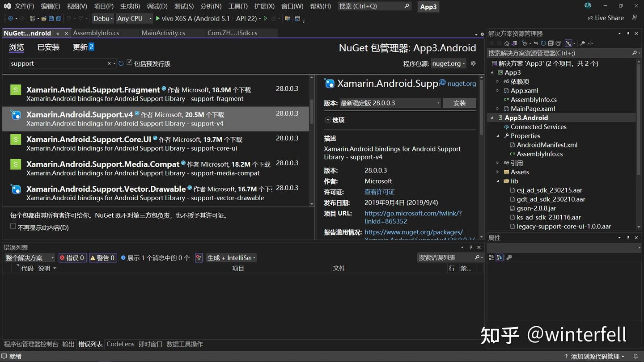Screen dimensions: 644x362
Task: Click the Start Without Debugging outline play icon
Action: pyautogui.click(x=265, y=18)
